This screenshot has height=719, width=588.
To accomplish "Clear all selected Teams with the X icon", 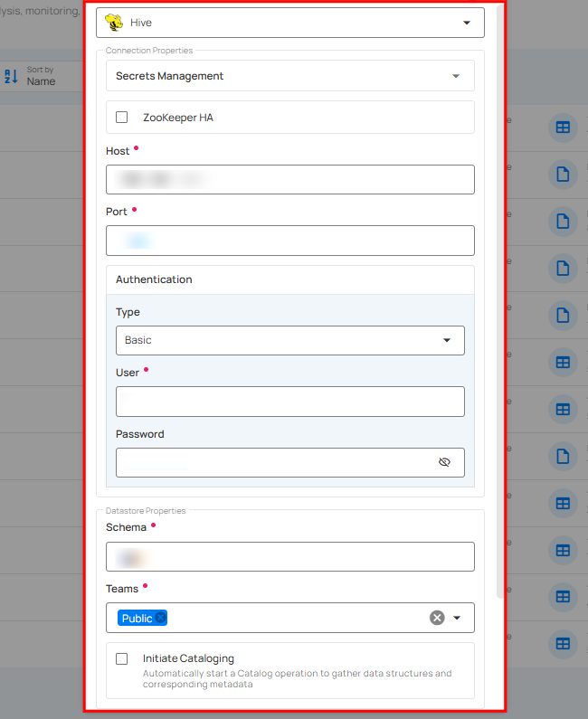I will point(437,618).
